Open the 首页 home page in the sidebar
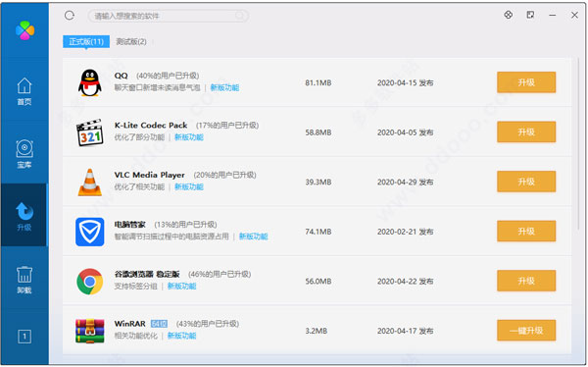 click(24, 91)
